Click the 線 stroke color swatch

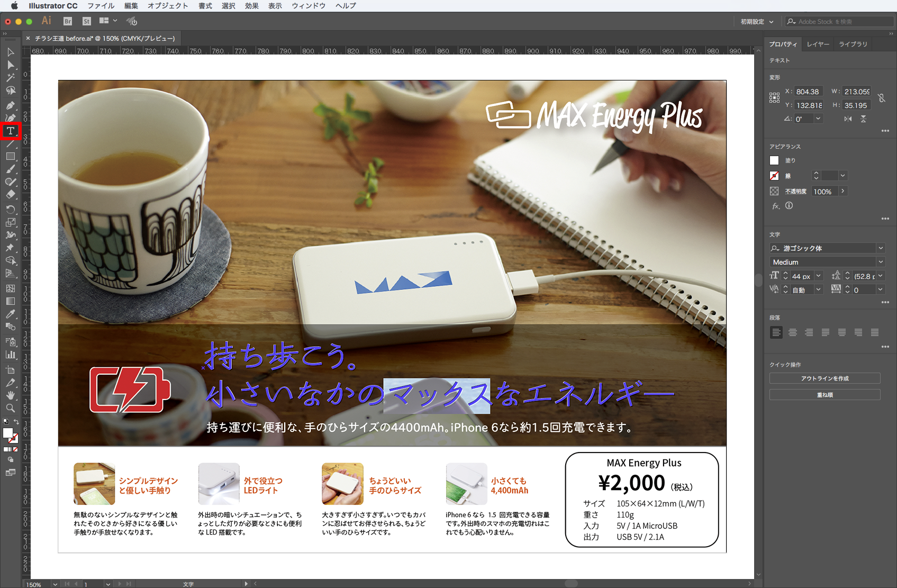tap(774, 176)
